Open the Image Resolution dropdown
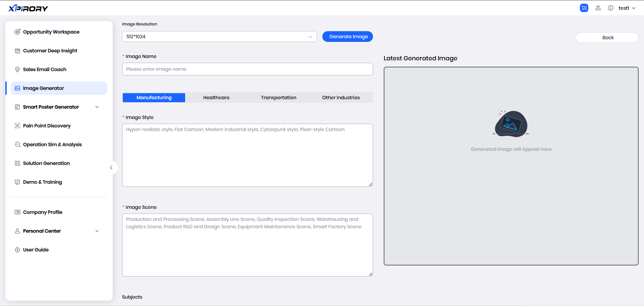This screenshot has height=306, width=644. pyautogui.click(x=219, y=37)
